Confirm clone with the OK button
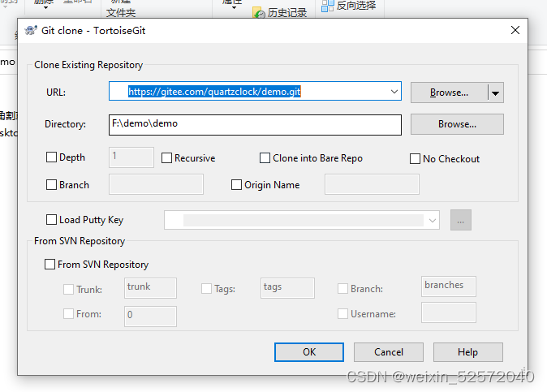 309,352
